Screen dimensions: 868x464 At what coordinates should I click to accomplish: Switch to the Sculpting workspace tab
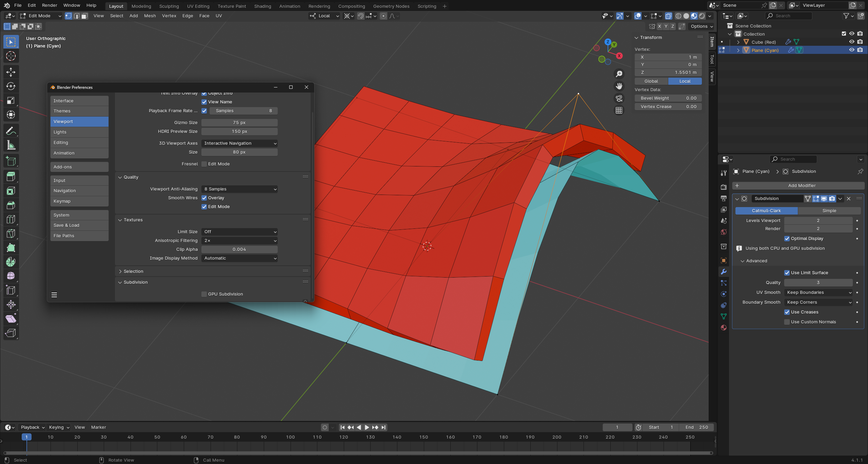(x=169, y=6)
